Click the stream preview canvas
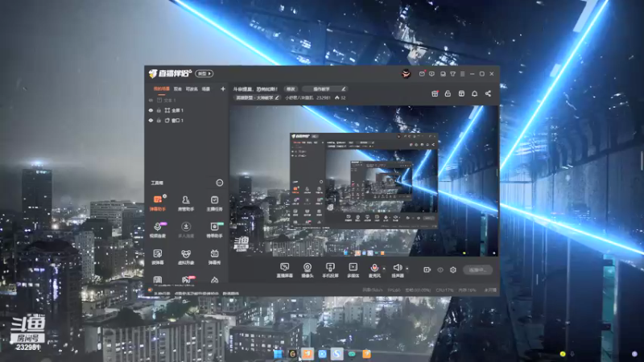This screenshot has width=644, height=362. 364,181
